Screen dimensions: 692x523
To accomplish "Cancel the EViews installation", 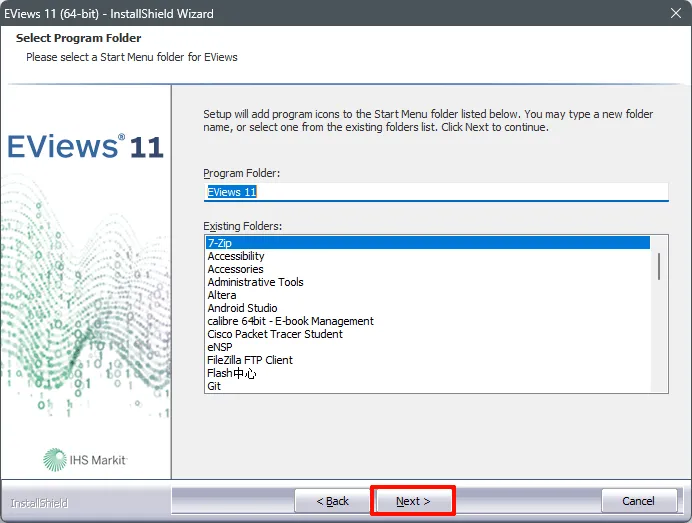I will click(x=638, y=501).
